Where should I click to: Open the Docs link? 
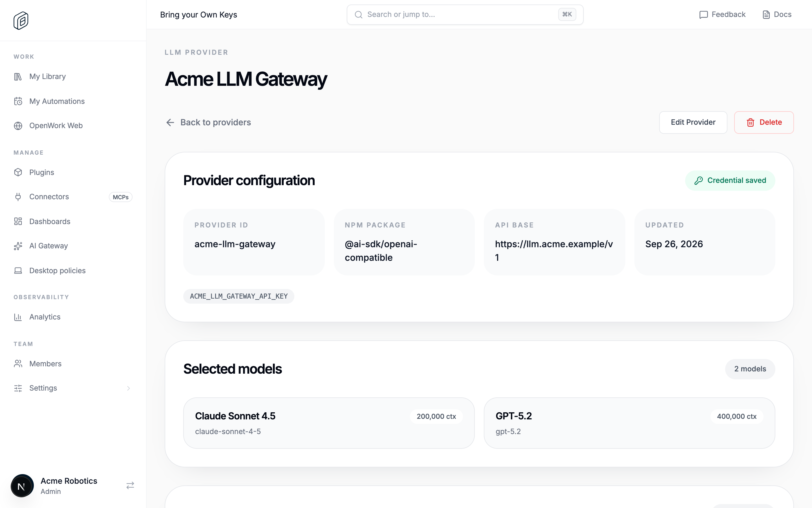776,14
